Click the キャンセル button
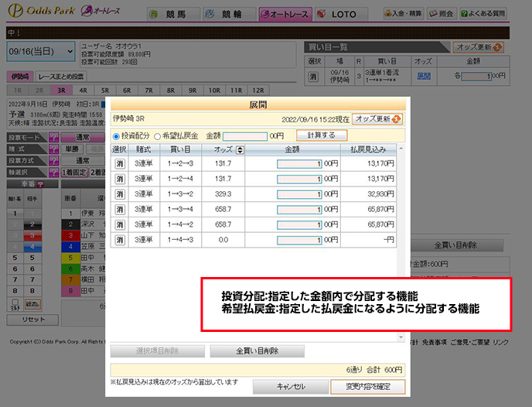This screenshot has width=532, height=407. [x=291, y=387]
